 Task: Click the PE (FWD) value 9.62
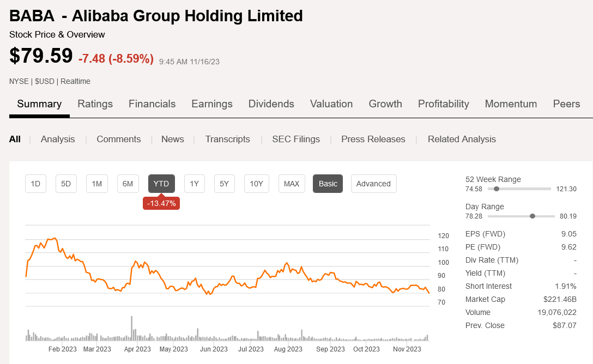pyautogui.click(x=569, y=247)
